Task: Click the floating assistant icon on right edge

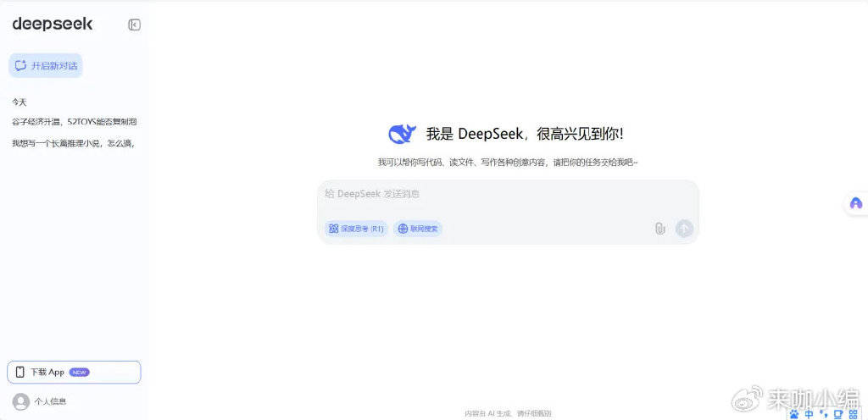Action: pyautogui.click(x=856, y=203)
